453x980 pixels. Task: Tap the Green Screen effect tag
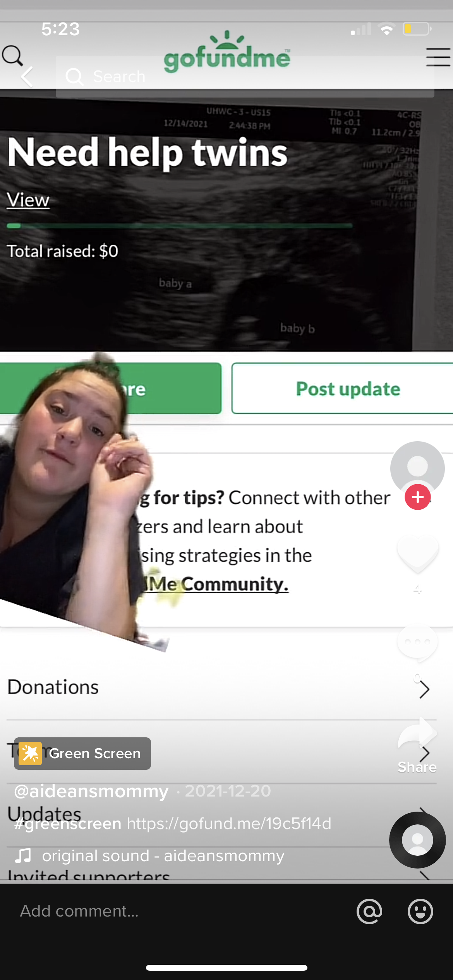[x=82, y=753]
